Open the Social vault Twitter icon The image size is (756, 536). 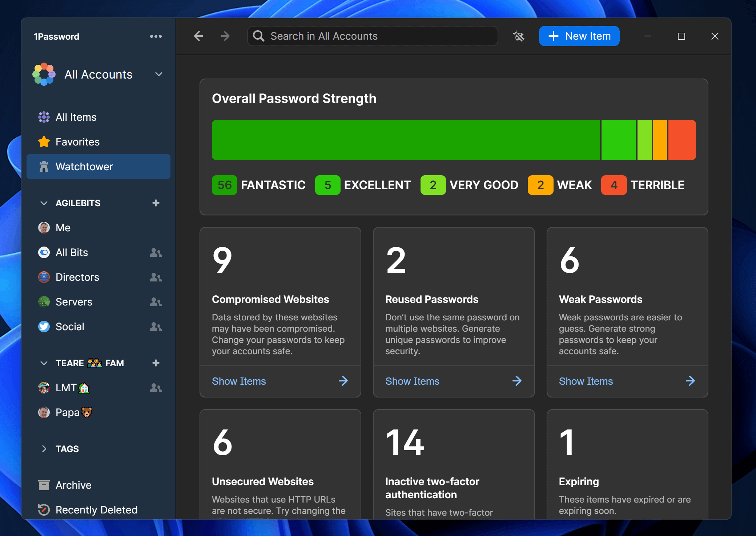(44, 327)
